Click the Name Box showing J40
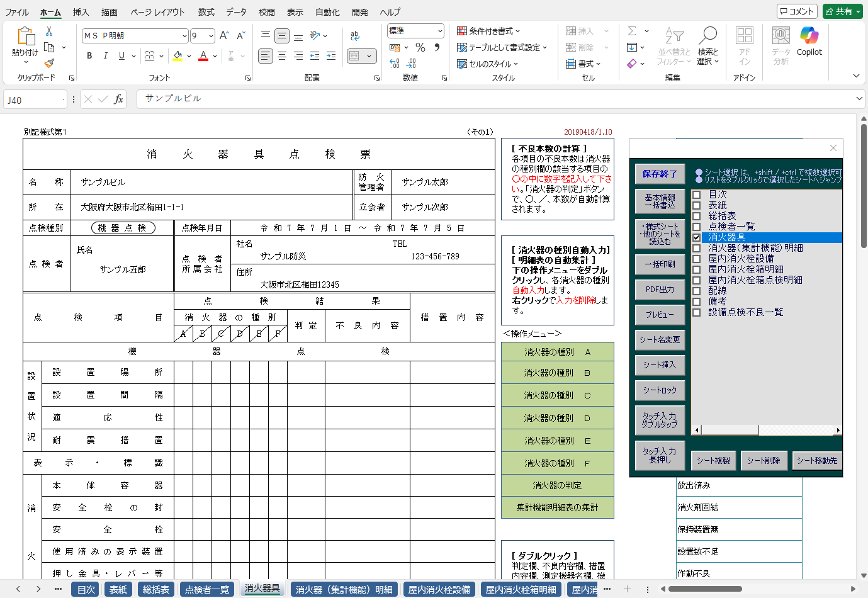Screen dimensions: 868x598 point(31,99)
